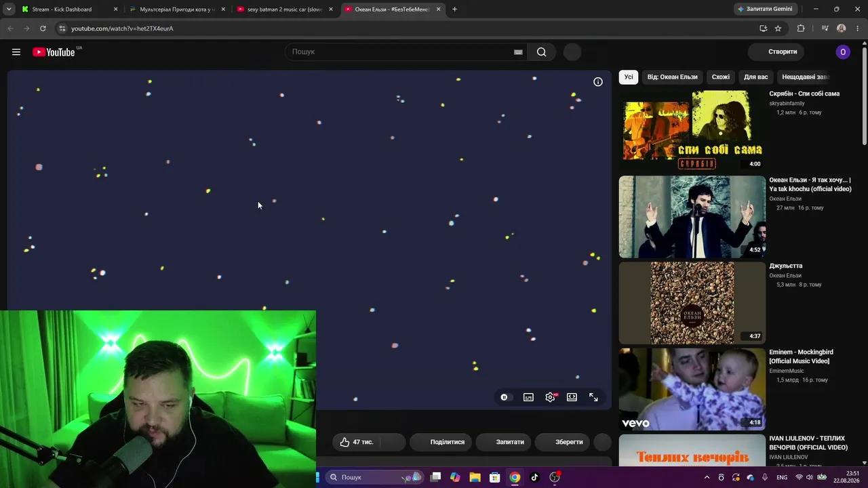868x488 pixels.
Task: Open OBS Studio from the taskbar
Action: pos(555,477)
